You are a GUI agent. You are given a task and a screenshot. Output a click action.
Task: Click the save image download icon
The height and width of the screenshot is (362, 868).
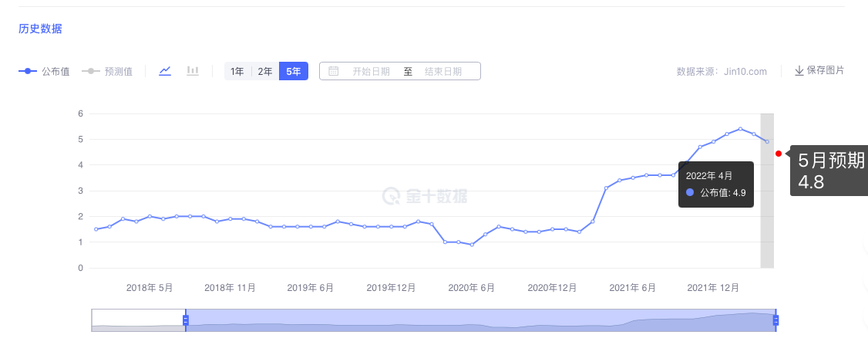click(x=799, y=71)
